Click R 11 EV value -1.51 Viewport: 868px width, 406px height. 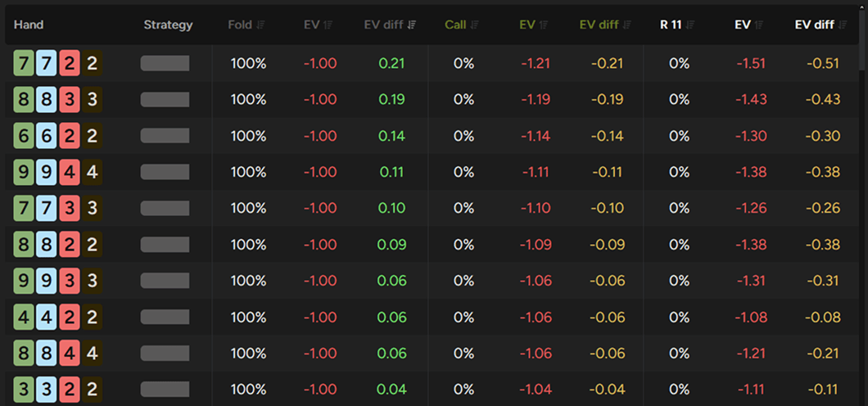[751, 64]
